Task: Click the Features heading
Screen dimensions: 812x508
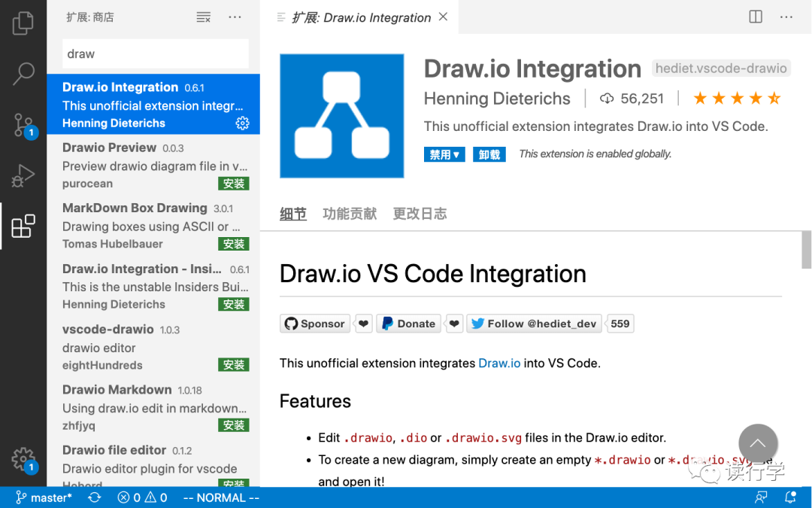Action: coord(315,401)
